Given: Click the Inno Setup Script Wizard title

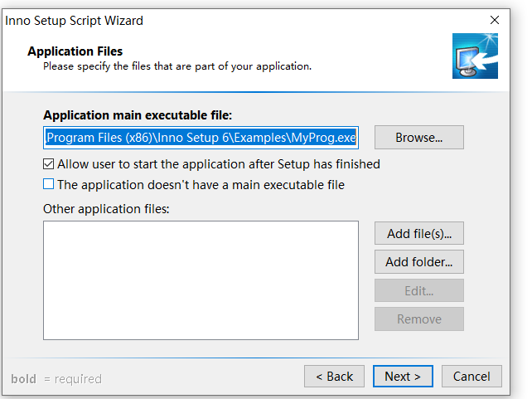Looking at the screenshot, I should click(x=74, y=21).
